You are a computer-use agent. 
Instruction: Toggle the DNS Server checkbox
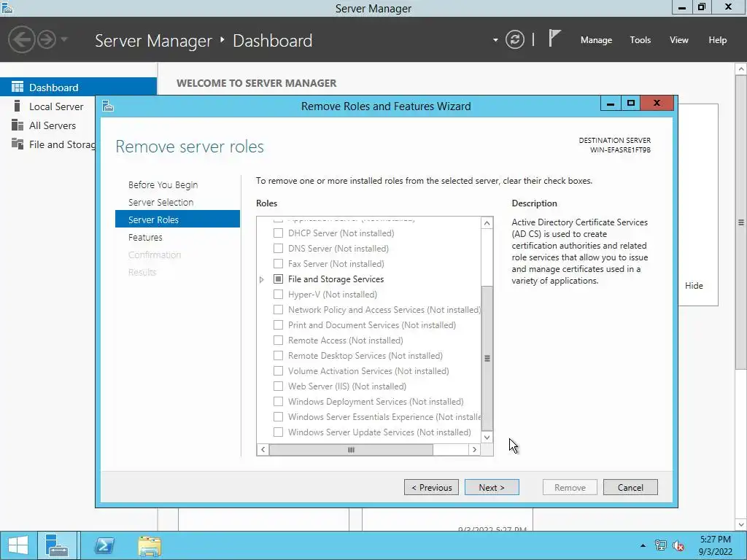[278, 248]
